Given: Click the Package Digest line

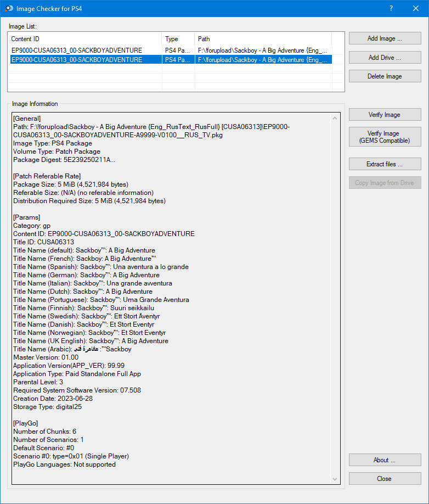Looking at the screenshot, I should pos(64,160).
